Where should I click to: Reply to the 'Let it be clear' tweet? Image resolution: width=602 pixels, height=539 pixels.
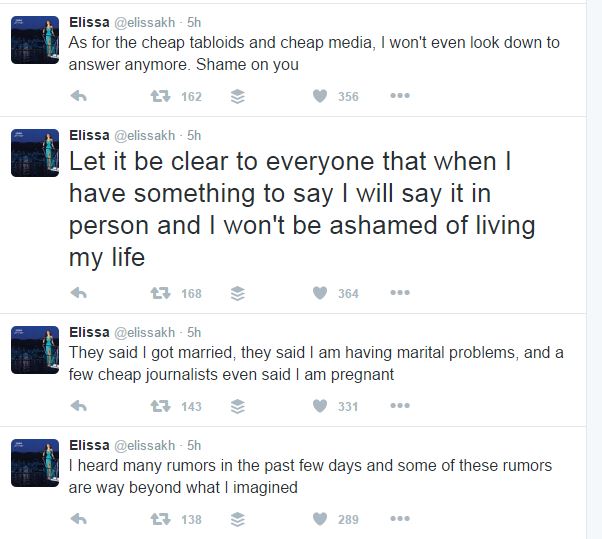tap(79, 293)
